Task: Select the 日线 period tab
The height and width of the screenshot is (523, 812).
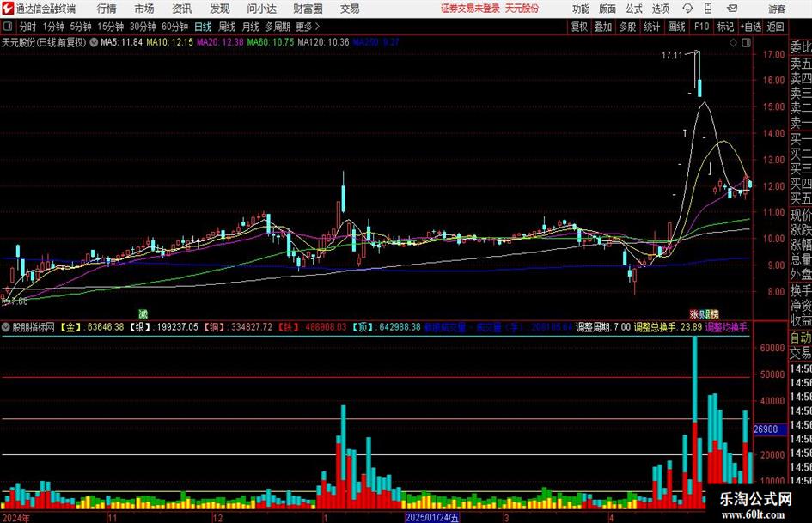Action: click(203, 27)
